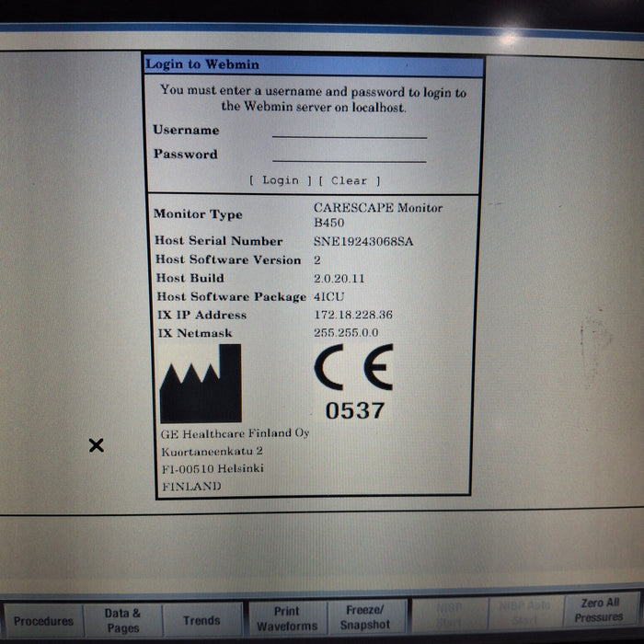Click software version value 2

pyautogui.click(x=317, y=260)
